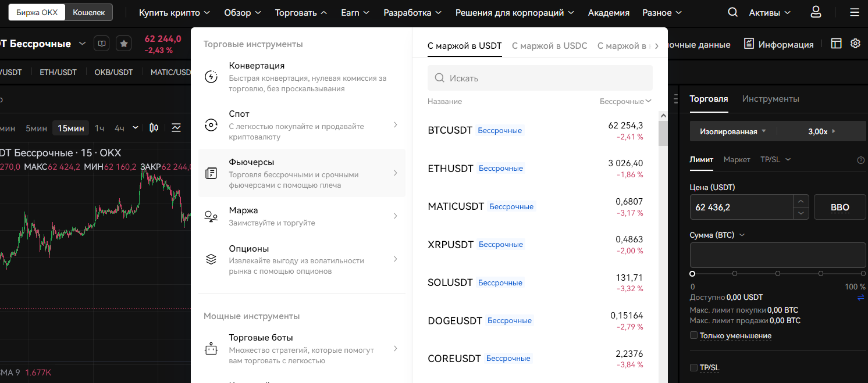The width and height of the screenshot is (868, 383).
Task: Expand the 'Сумма (BTC)' unit dropdown
Action: point(742,235)
